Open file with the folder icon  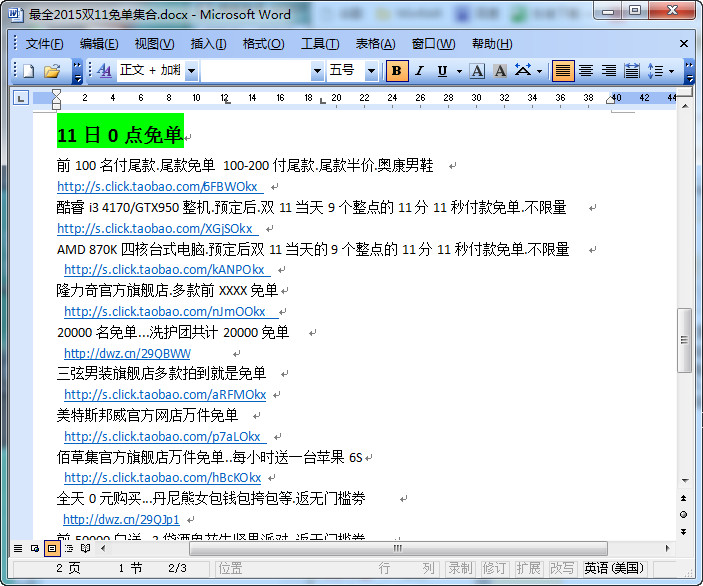(52, 71)
